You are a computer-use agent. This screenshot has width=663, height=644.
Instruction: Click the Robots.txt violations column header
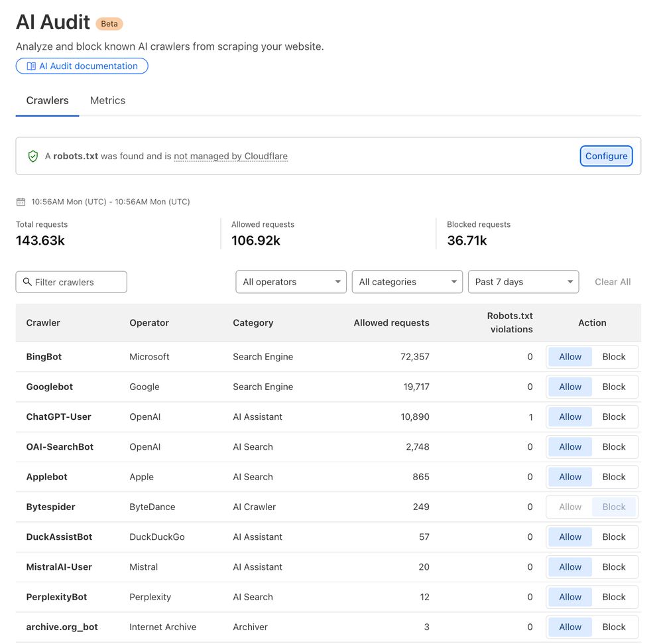click(x=510, y=322)
